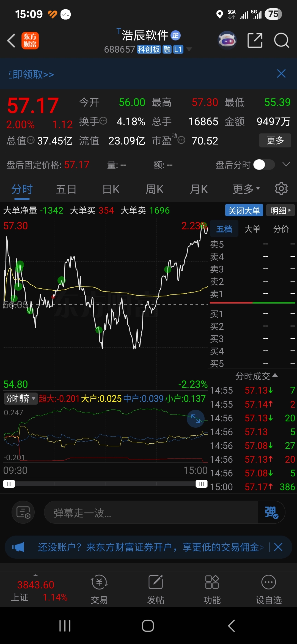Tap the battery 75 indicator
297x644 pixels.
(x=273, y=14)
